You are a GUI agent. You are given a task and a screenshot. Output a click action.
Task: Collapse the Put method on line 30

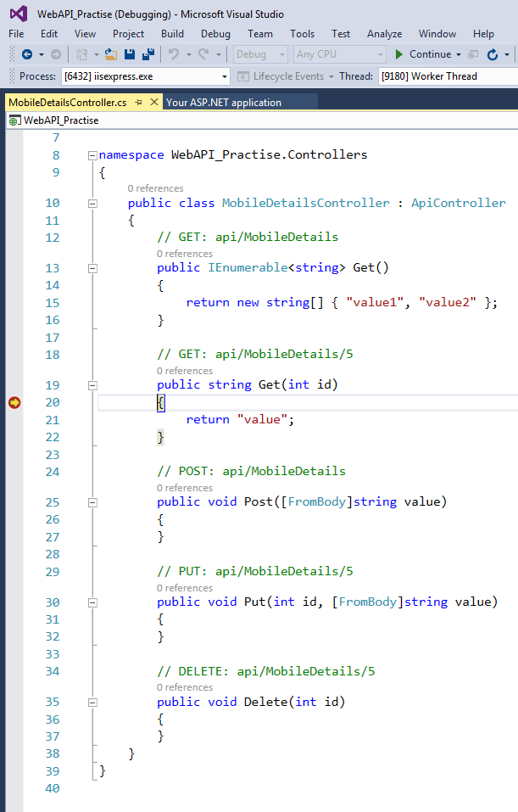pos(92,602)
